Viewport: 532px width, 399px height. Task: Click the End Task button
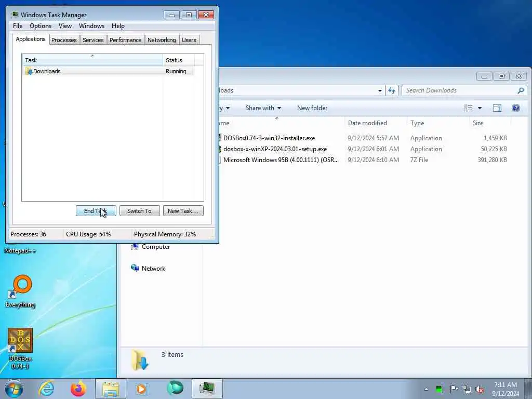click(96, 211)
